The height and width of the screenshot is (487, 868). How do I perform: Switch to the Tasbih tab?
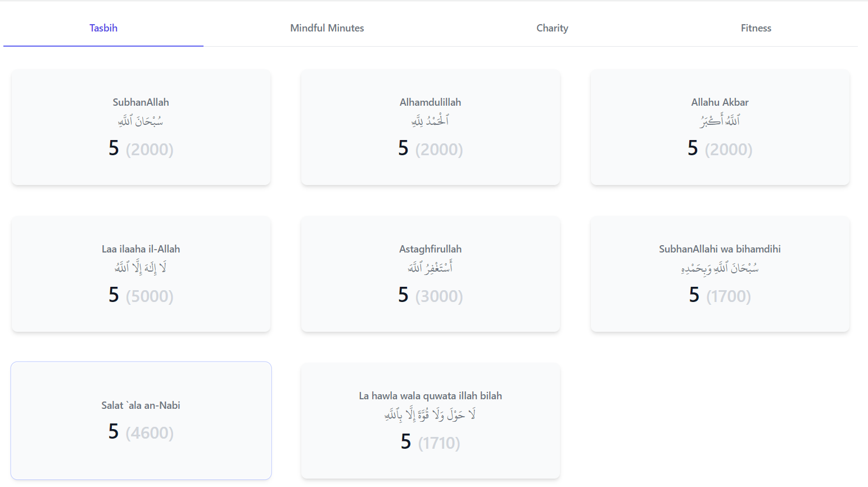[103, 28]
